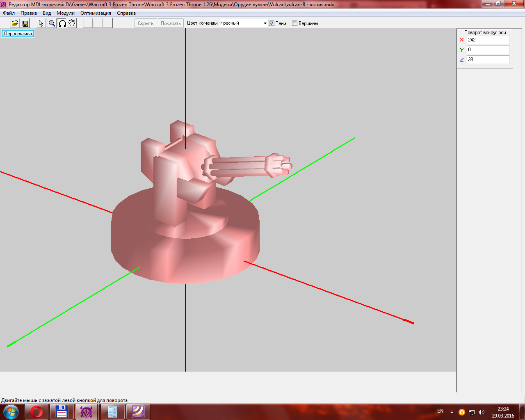Choose the hand pan tool
The image size is (525, 420).
pos(72,23)
